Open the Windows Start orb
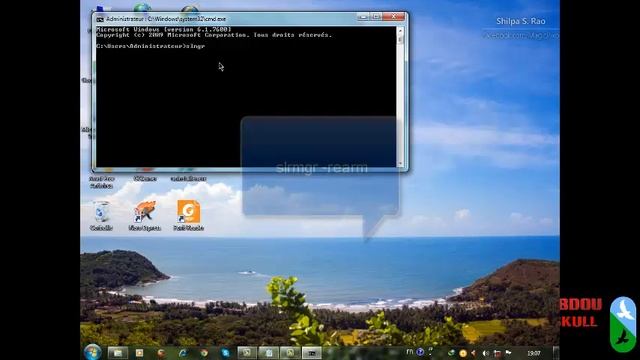Image resolution: width=640 pixels, height=360 pixels. tap(93, 353)
